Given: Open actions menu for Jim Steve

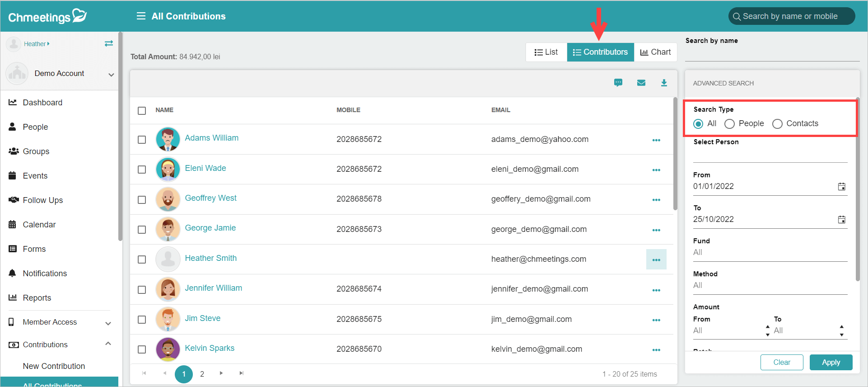Looking at the screenshot, I should (x=656, y=320).
